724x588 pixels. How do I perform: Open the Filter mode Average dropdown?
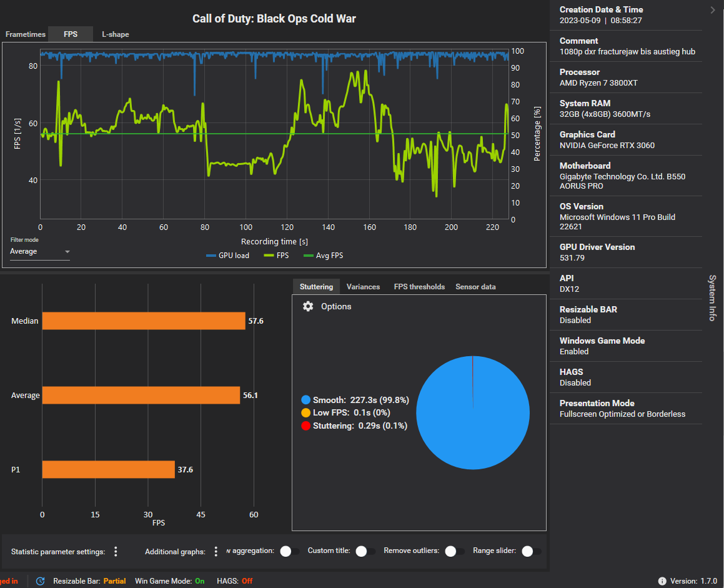(x=40, y=252)
